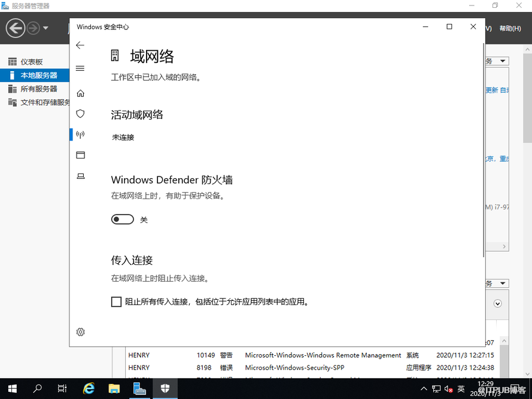Click 未连接 status text
Viewport: 532px width, 399px height.
123,138
